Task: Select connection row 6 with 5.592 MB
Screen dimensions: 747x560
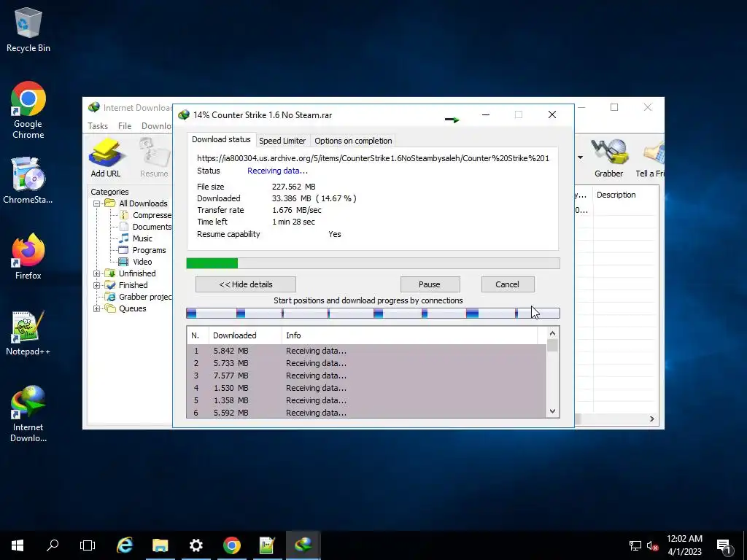Action: 366,413
